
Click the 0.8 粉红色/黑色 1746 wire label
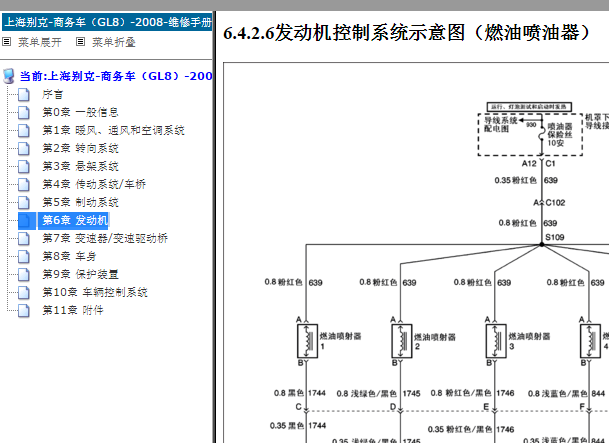coord(472,393)
